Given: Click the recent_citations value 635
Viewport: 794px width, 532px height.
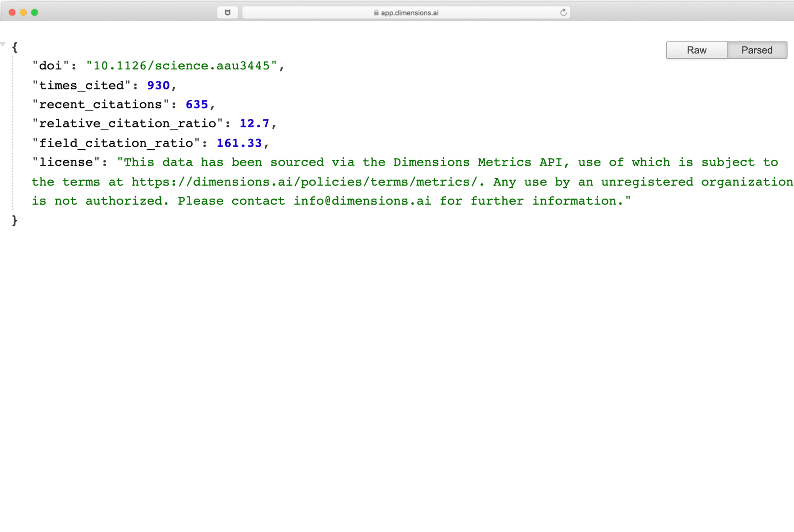Looking at the screenshot, I should coord(197,104).
